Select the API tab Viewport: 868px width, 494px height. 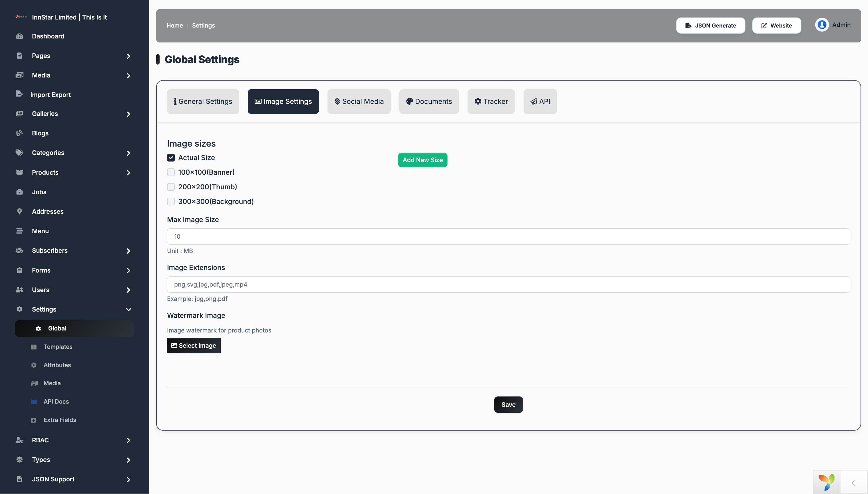[540, 102]
